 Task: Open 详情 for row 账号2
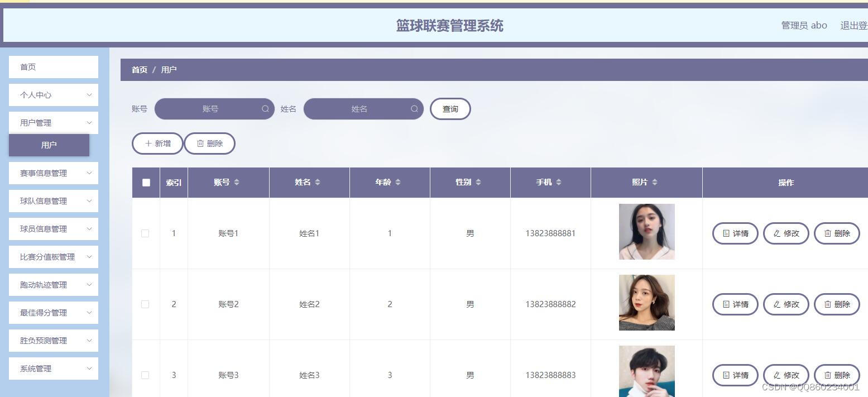tap(735, 304)
